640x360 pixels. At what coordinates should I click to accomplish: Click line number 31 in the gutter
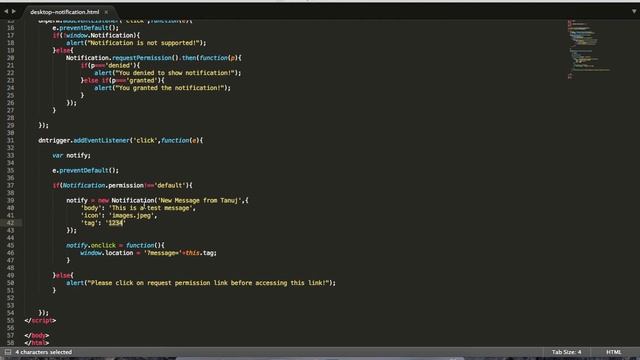[x=10, y=140]
